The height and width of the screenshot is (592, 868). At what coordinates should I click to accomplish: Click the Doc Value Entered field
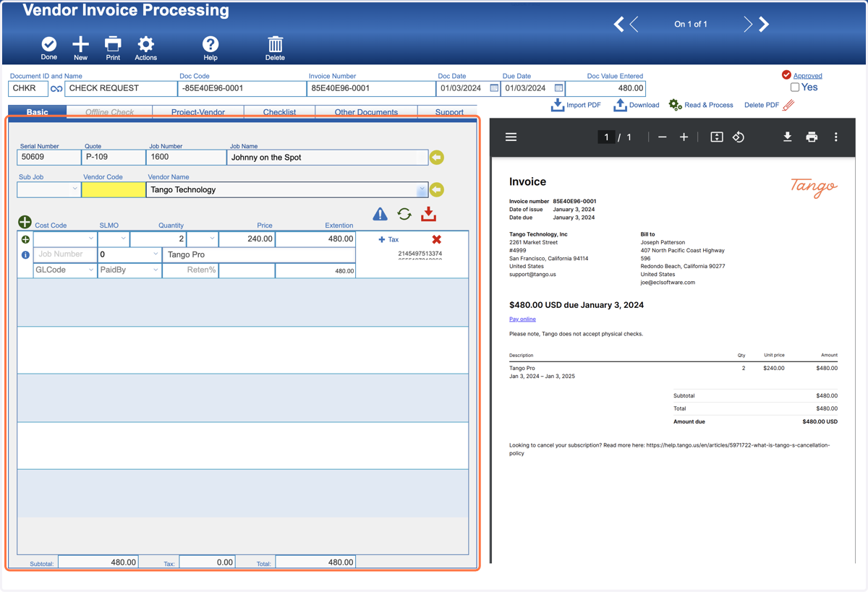pyautogui.click(x=605, y=88)
